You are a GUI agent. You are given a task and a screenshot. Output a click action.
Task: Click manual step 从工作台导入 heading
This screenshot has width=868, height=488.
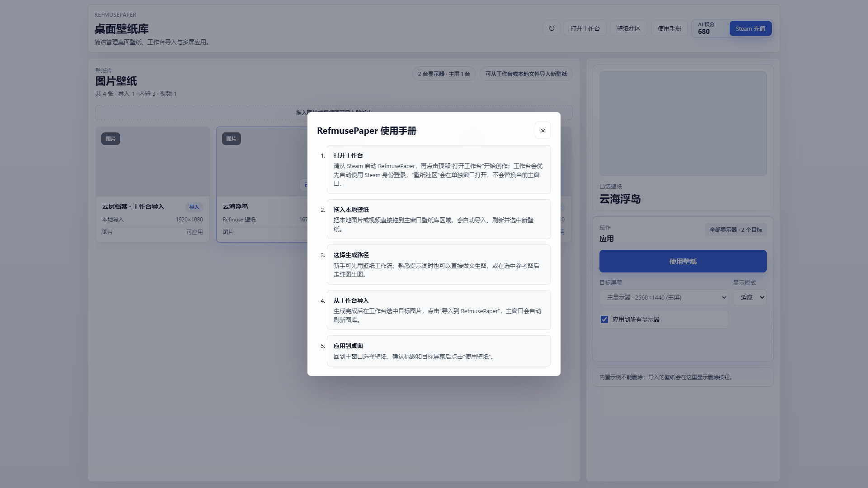[351, 300]
